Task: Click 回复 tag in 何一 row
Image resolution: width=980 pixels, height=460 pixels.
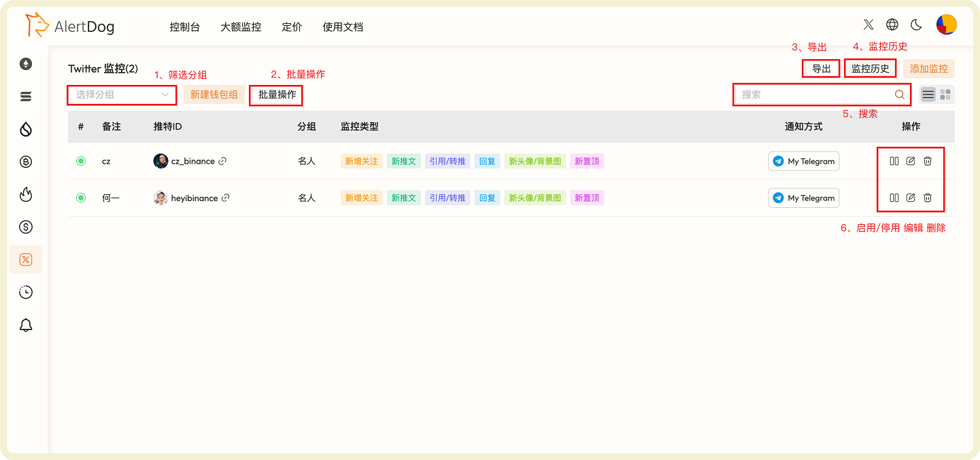Action: (x=487, y=198)
